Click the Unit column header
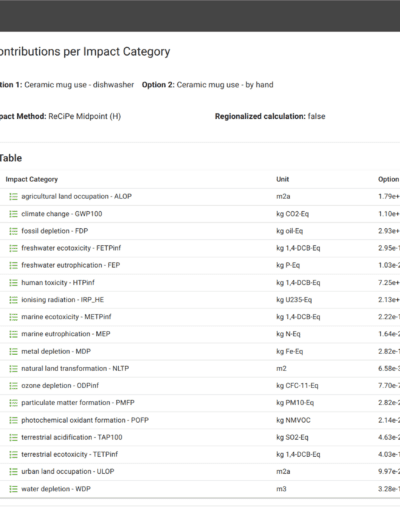Screen dimensions: 400x516 coord(282,179)
